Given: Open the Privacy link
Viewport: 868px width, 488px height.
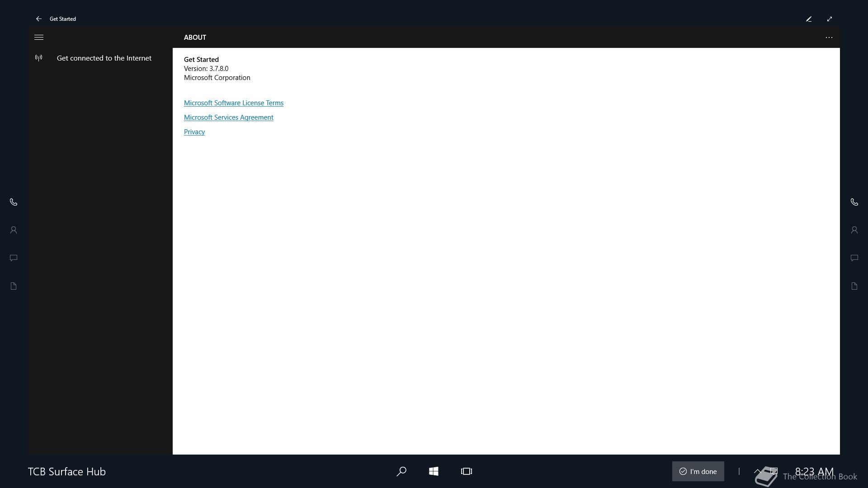Looking at the screenshot, I should point(194,132).
